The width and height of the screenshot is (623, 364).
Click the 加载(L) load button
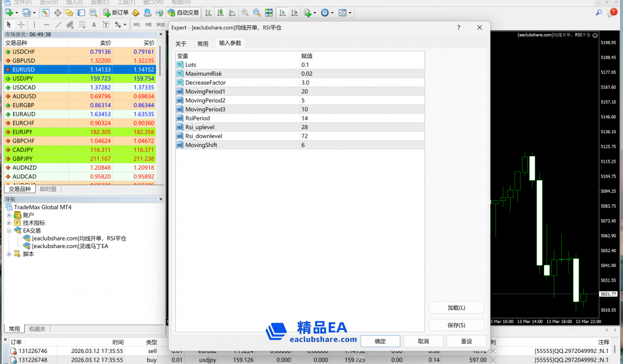click(456, 307)
